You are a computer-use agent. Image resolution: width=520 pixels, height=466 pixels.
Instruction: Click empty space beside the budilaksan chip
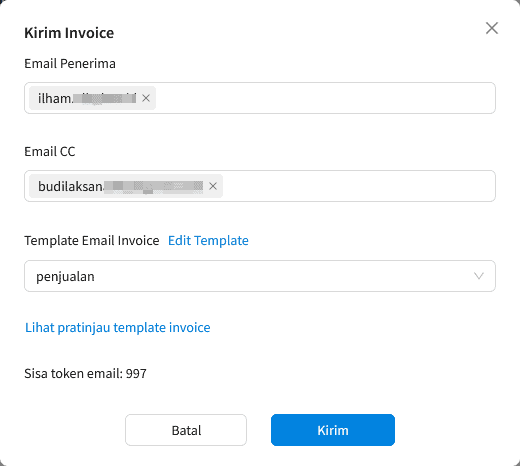358,186
